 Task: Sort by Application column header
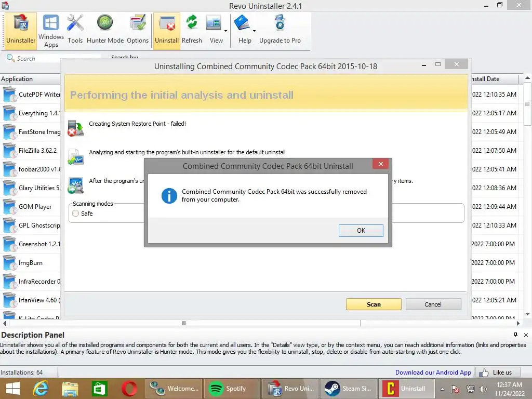click(x=30, y=79)
